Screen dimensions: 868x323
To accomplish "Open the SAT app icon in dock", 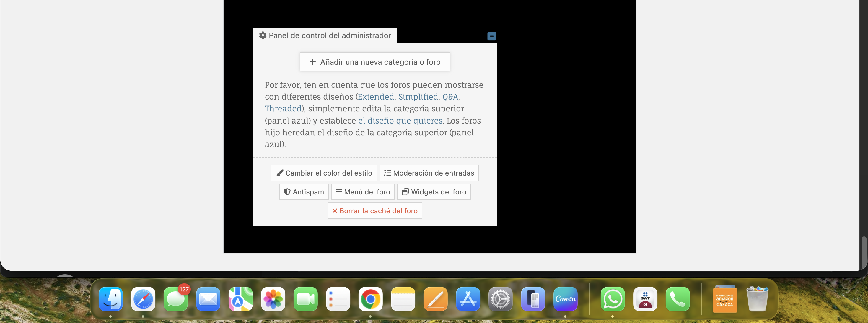I will click(645, 299).
